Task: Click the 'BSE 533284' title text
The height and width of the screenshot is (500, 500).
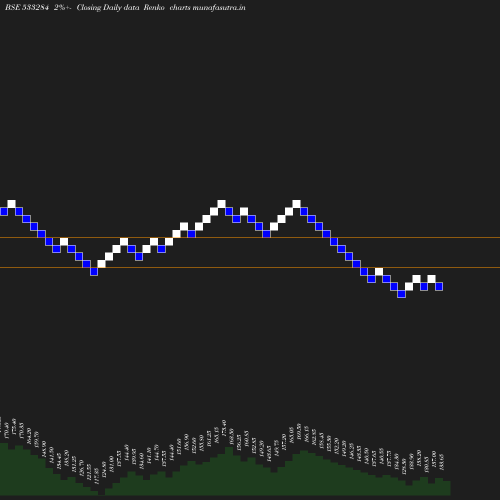Action: coord(27,7)
